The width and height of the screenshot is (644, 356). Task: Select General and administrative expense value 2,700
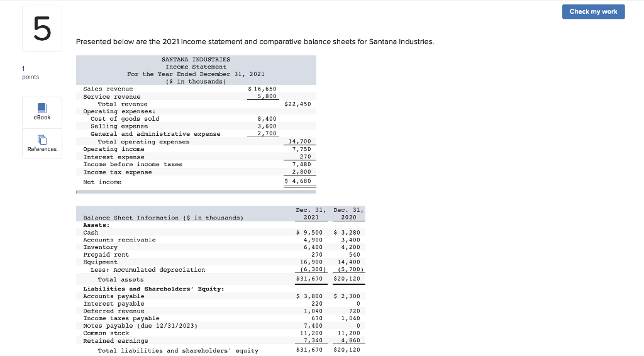coord(267,133)
